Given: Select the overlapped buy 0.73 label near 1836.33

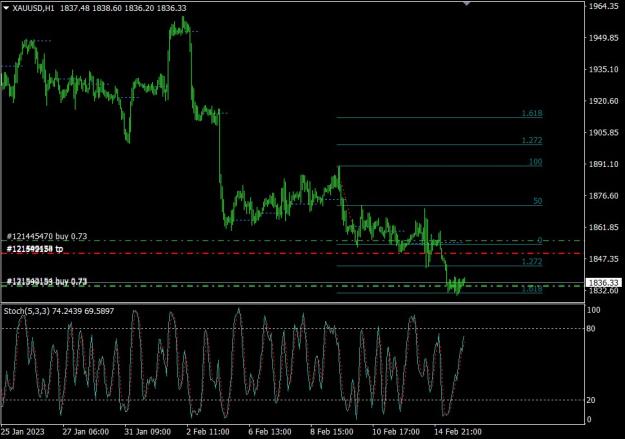Looking at the screenshot, I should point(47,282).
